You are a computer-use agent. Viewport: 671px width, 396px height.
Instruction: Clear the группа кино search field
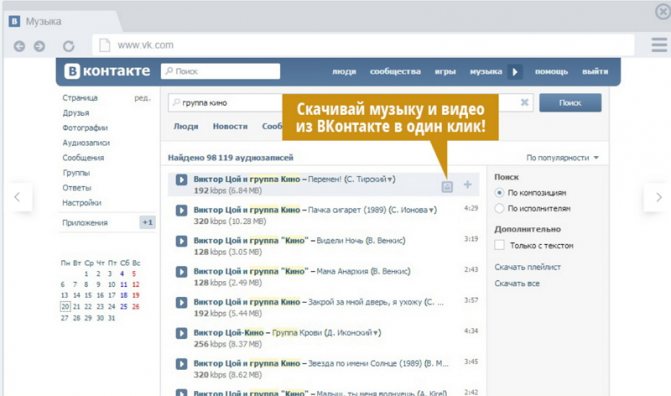click(x=524, y=102)
